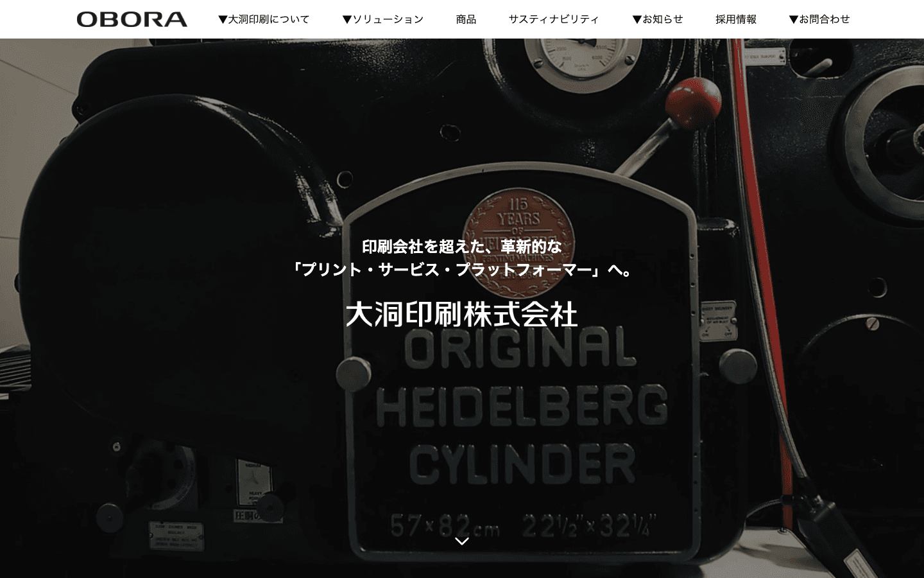Click the 「プリント・サービス・プラットフォーマー」へ。 text line

point(462,270)
